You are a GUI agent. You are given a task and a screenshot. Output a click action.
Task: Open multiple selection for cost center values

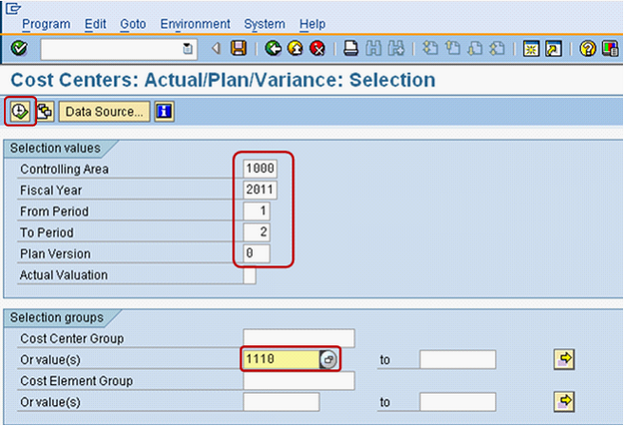pos(564,359)
